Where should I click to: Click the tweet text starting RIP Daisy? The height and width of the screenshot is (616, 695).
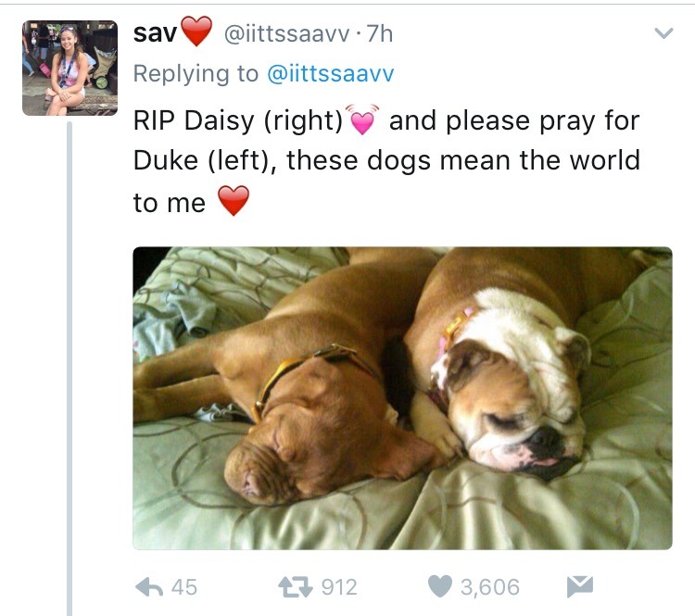pyautogui.click(x=387, y=162)
